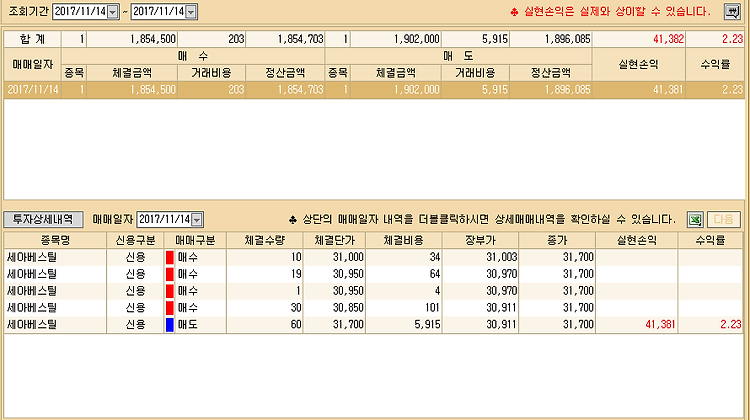Image resolution: width=750 pixels, height=420 pixels.
Task: Click the 다음 button
Action: pyautogui.click(x=723, y=220)
